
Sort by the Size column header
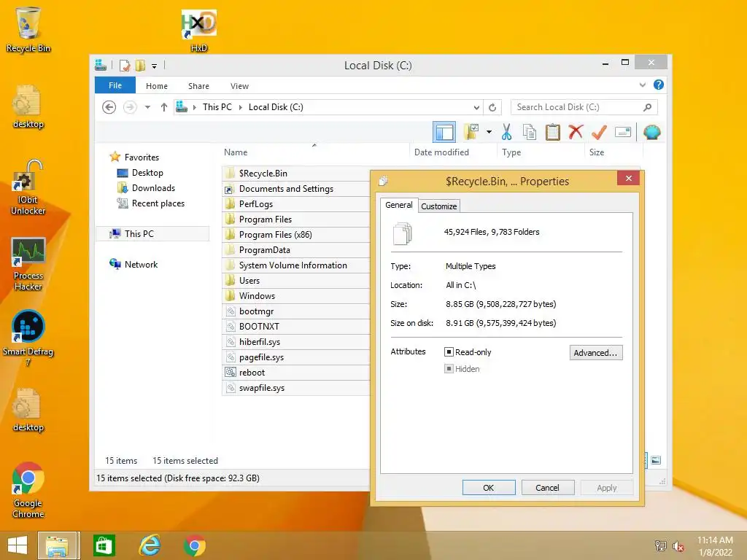click(614, 152)
